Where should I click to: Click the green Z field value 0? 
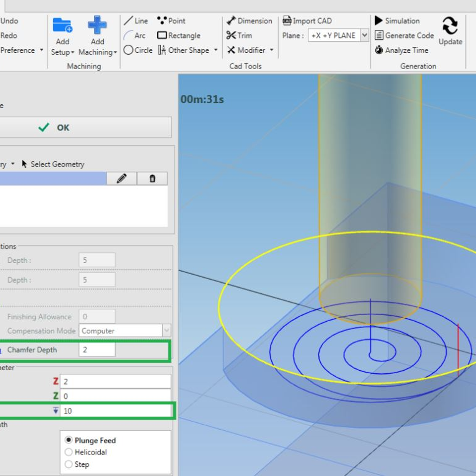point(115,396)
